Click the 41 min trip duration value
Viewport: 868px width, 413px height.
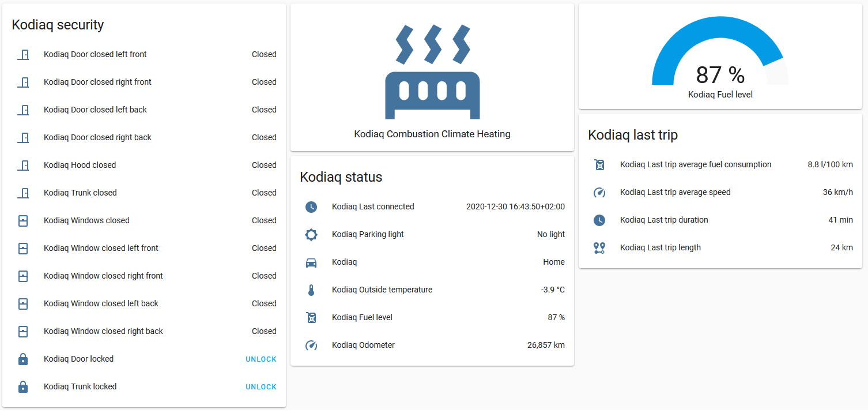840,220
